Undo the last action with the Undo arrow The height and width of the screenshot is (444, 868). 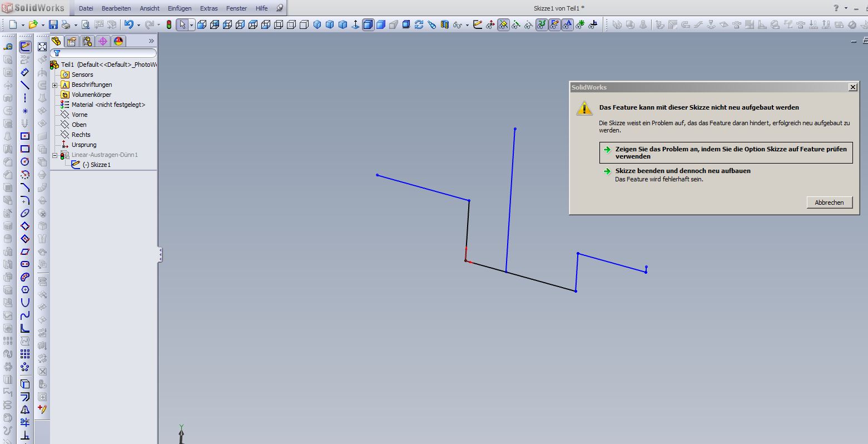[128, 25]
